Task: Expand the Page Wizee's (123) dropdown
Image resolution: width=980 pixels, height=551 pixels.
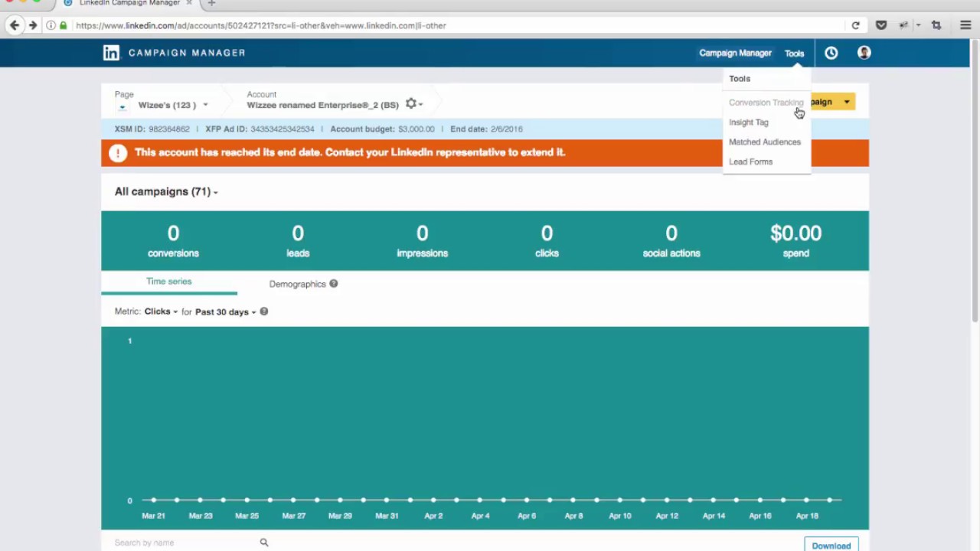Action: pyautogui.click(x=205, y=105)
